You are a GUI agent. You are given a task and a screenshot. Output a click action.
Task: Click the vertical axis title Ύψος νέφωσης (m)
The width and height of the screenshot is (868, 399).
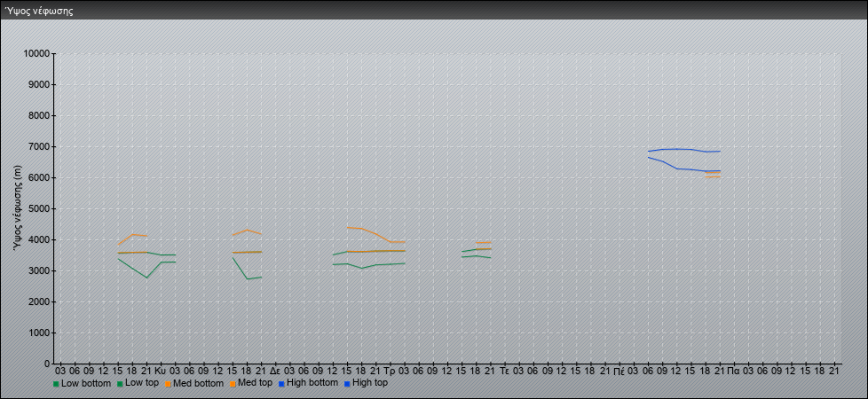(19, 207)
